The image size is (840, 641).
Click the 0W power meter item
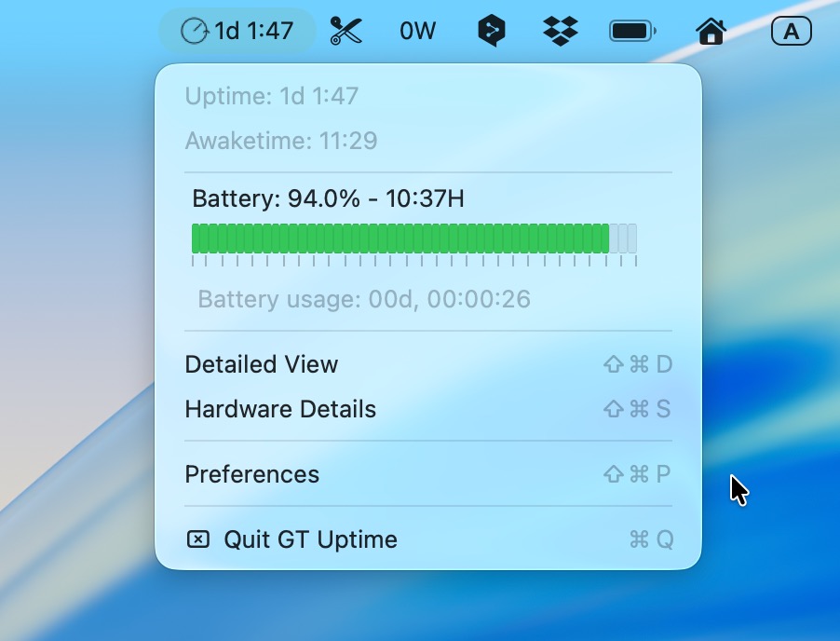tap(418, 31)
